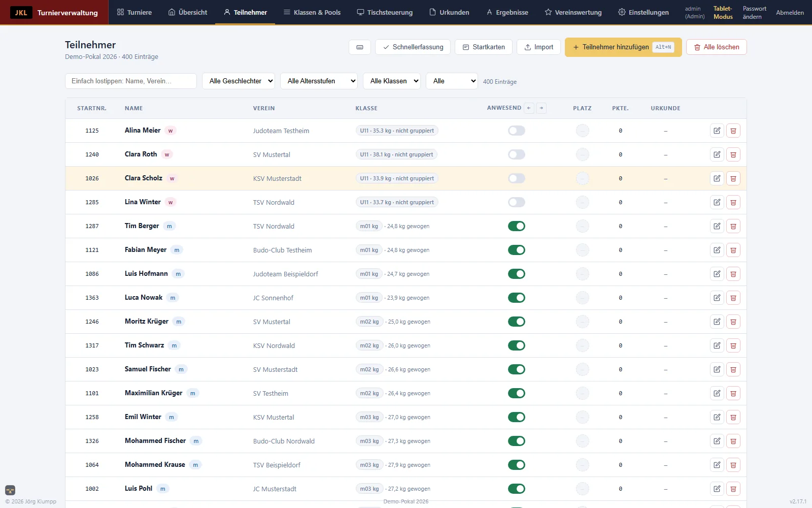812x508 pixels.
Task: Open the Alle status dropdown
Action: [x=452, y=81]
